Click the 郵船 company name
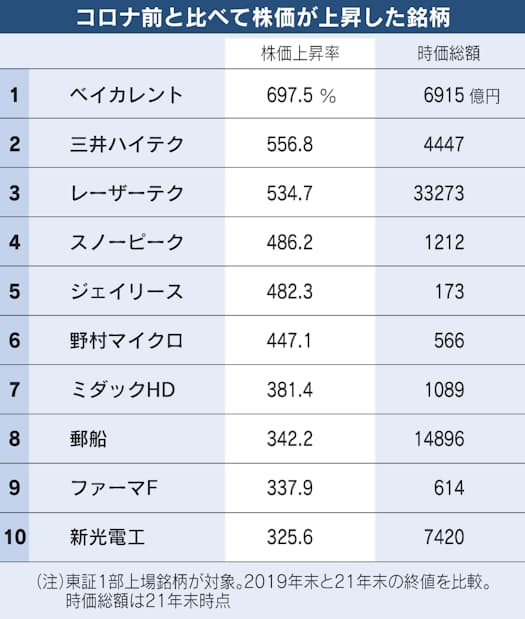525x619 pixels. tap(88, 439)
